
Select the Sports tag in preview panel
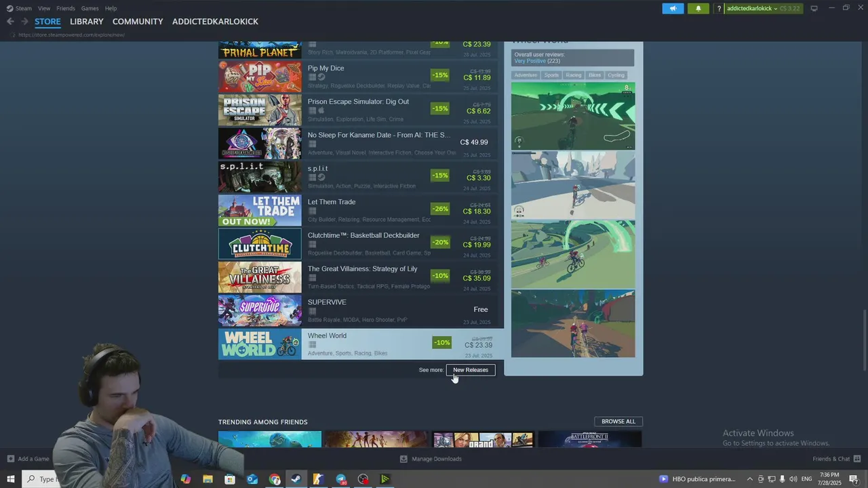point(551,75)
